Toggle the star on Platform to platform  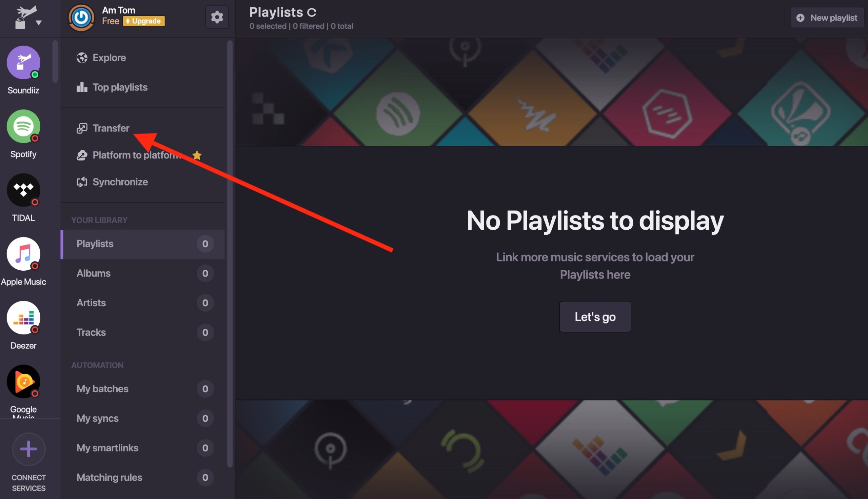[x=198, y=155]
